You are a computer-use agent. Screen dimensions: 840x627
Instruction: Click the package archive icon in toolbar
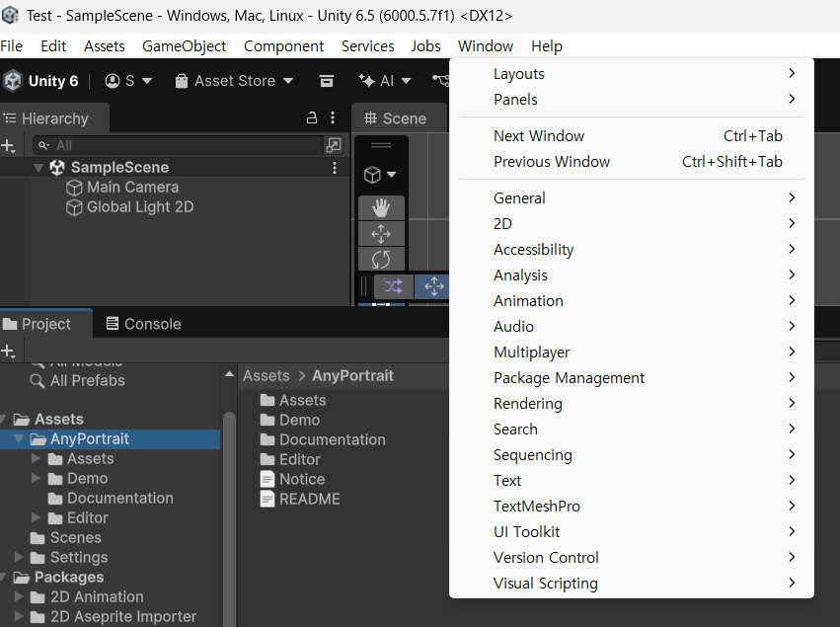(327, 81)
